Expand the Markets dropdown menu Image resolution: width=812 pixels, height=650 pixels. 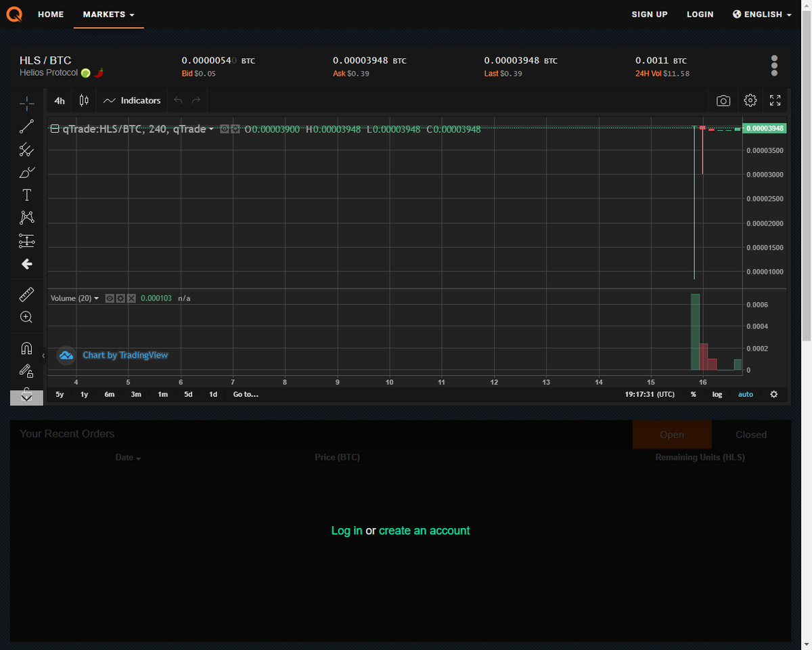pos(109,14)
